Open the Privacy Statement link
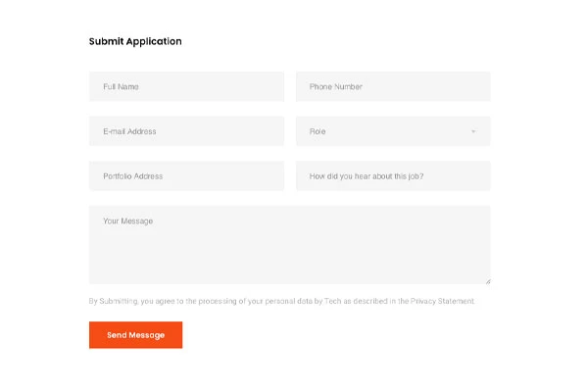This screenshot has width=588, height=392. point(442,302)
